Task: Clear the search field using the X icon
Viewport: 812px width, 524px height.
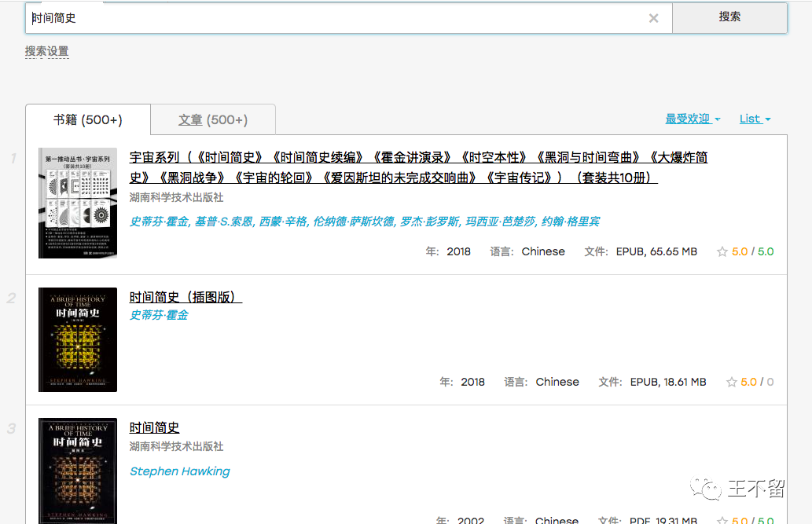Action: click(653, 18)
